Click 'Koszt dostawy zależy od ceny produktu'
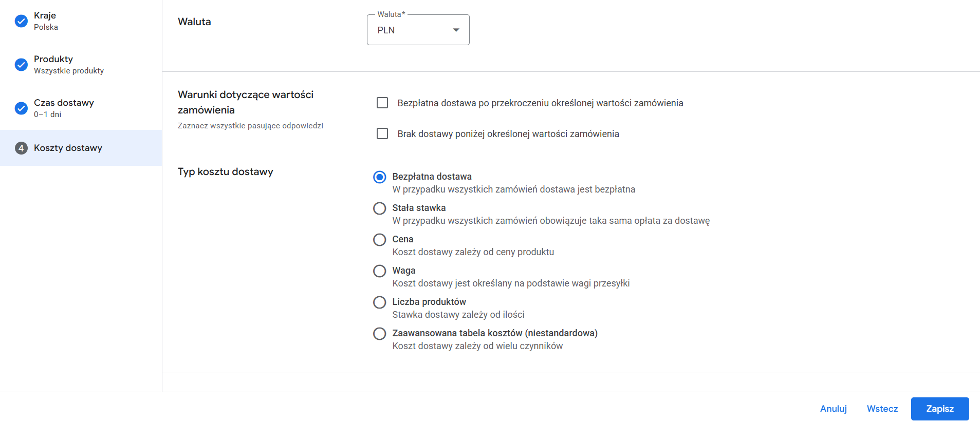Image resolution: width=980 pixels, height=422 pixels. coord(473,252)
